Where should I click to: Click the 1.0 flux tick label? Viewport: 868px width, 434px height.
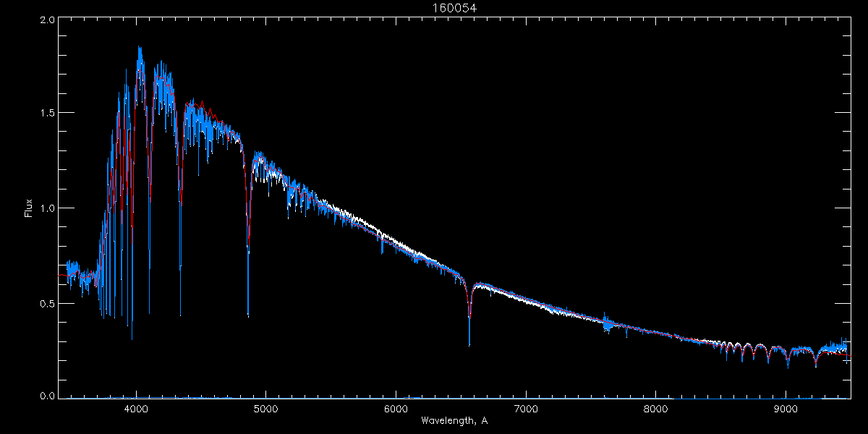click(47, 208)
